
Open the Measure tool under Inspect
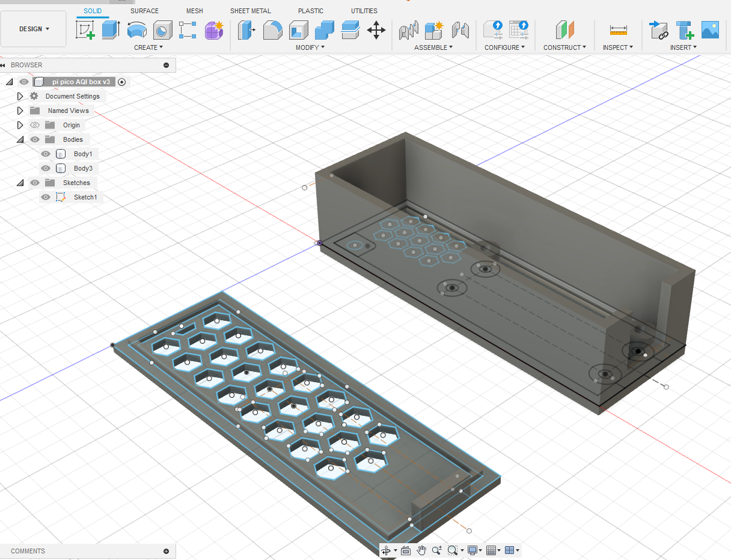618,30
